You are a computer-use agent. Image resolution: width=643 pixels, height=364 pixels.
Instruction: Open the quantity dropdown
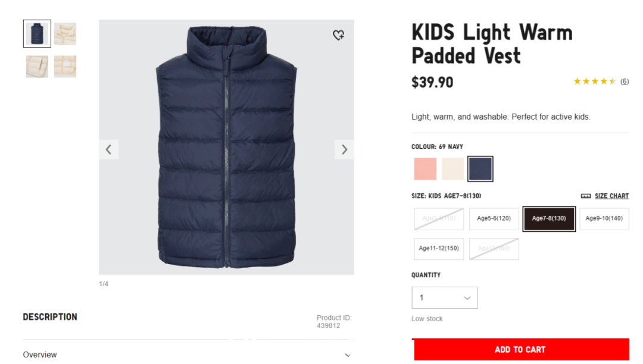tap(445, 297)
